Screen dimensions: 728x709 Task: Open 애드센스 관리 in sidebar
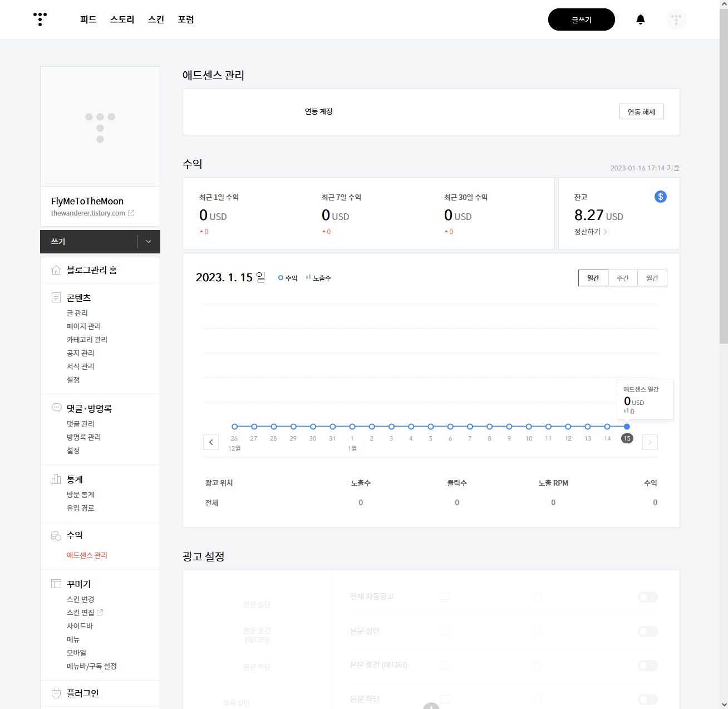87,555
